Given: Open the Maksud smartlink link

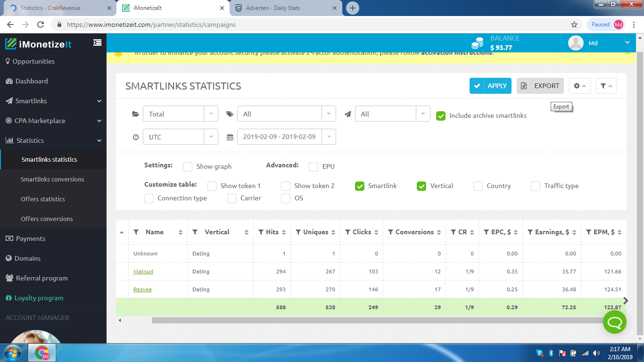Looking at the screenshot, I should pyautogui.click(x=143, y=271).
